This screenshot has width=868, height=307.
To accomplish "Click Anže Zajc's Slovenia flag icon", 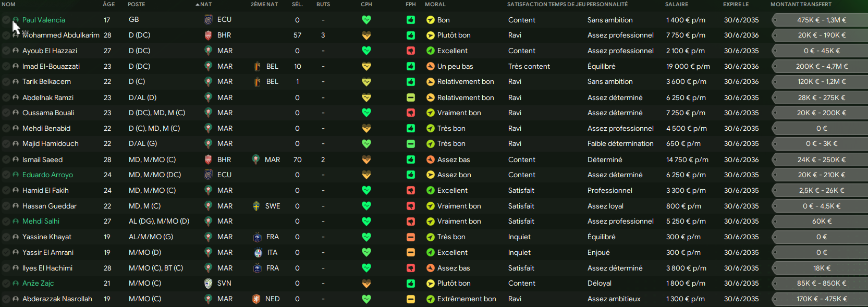I will pos(208,284).
